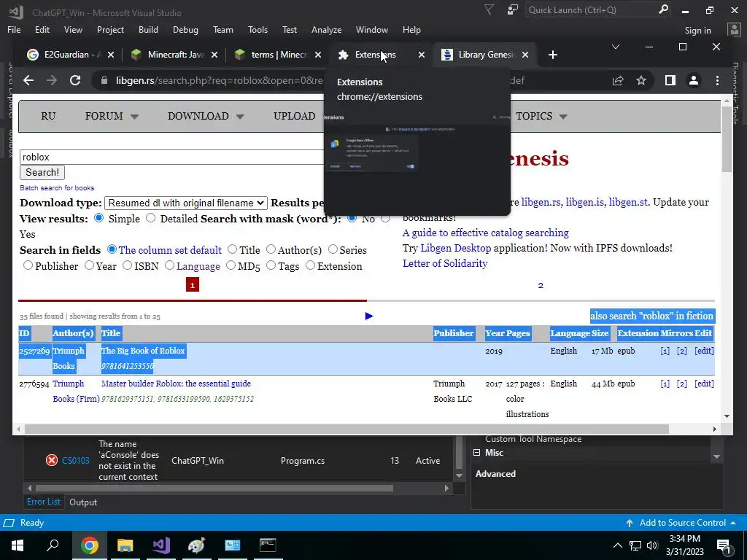
Task: Switch to Visual Studio taskbar icon
Action: [161, 545]
